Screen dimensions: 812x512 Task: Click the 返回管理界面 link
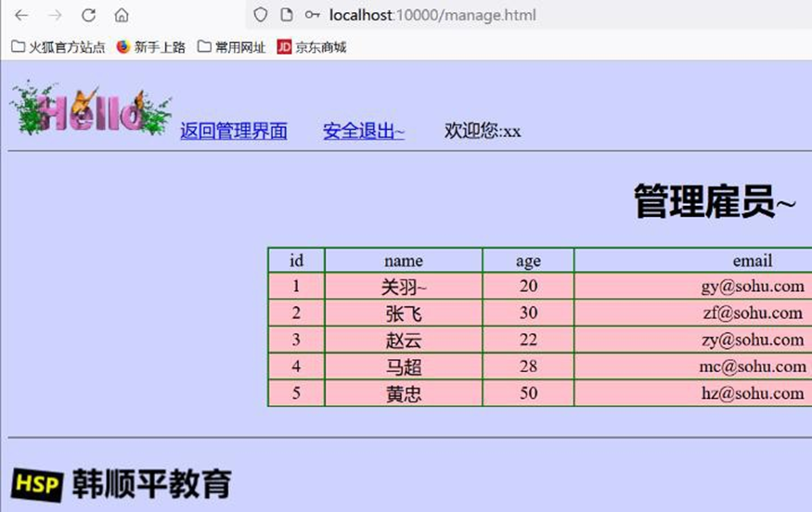(233, 132)
